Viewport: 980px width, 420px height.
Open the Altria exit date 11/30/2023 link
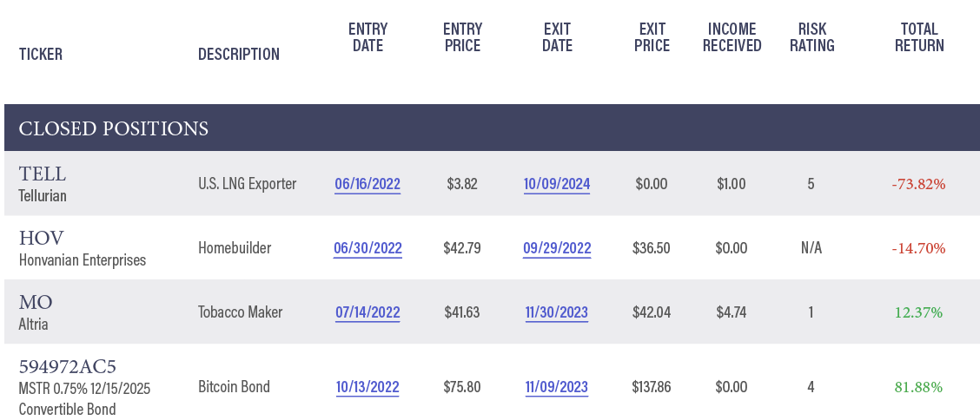(557, 312)
